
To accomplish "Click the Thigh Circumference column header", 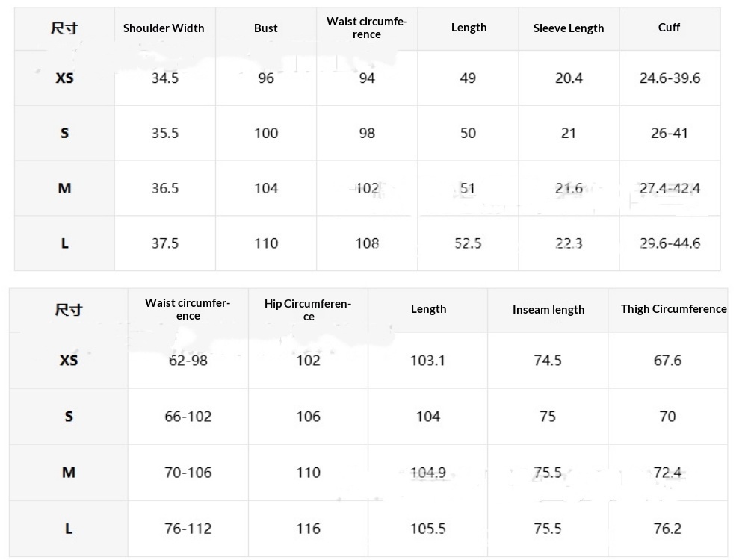I will pyautogui.click(x=673, y=309).
